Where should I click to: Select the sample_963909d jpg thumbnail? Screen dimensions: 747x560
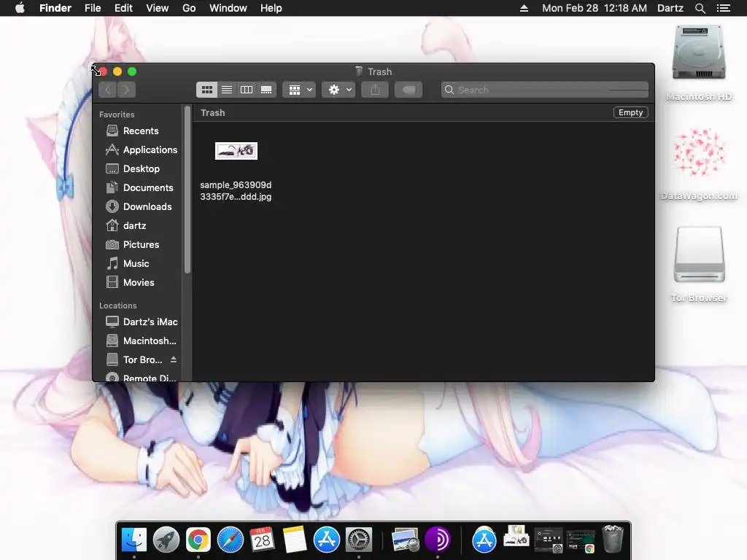click(236, 151)
